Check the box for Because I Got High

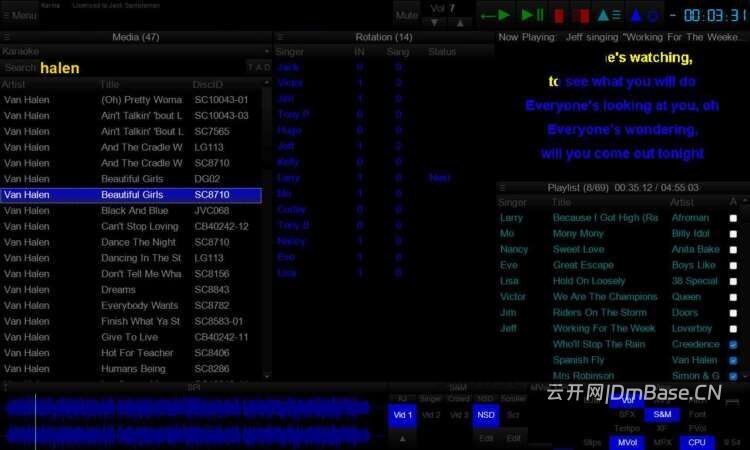click(733, 218)
